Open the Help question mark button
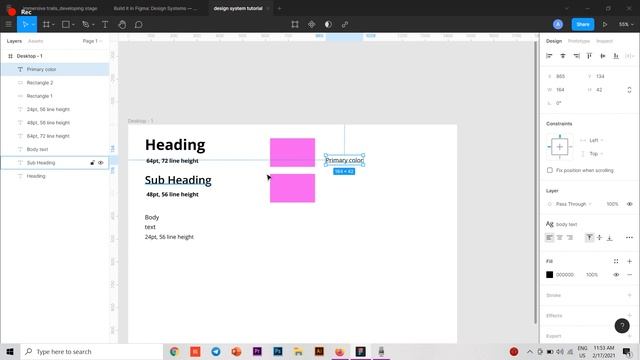This screenshot has height=360, width=640. pos(622,326)
